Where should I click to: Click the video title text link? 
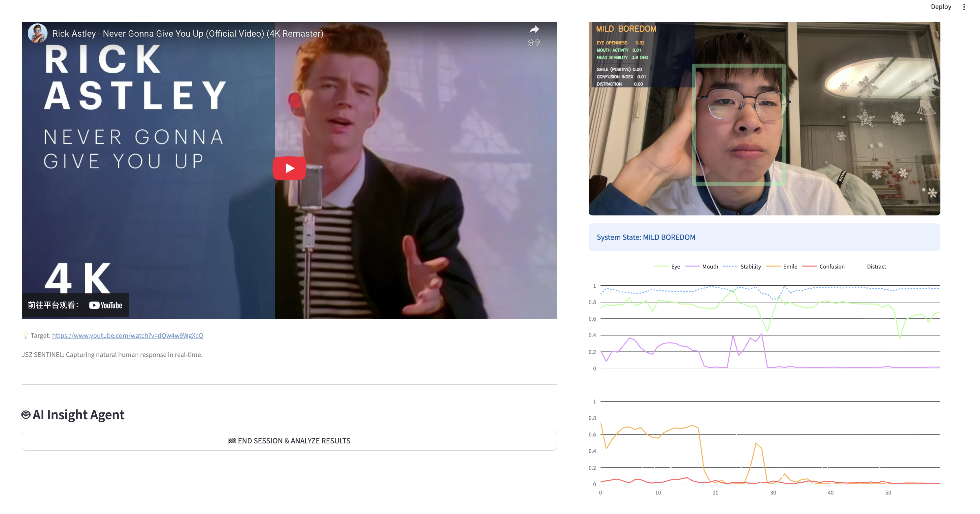point(187,33)
